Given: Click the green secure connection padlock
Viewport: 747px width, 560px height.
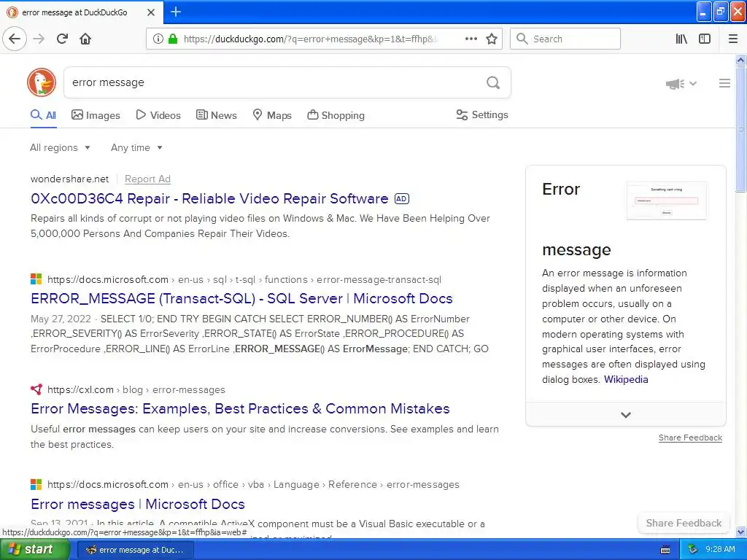Looking at the screenshot, I should click(173, 39).
